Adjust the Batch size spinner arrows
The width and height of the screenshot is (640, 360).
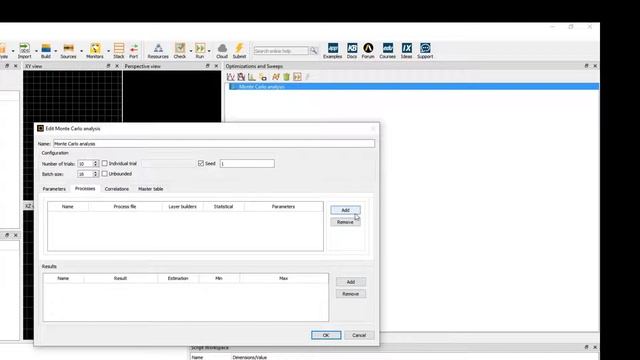pos(96,173)
